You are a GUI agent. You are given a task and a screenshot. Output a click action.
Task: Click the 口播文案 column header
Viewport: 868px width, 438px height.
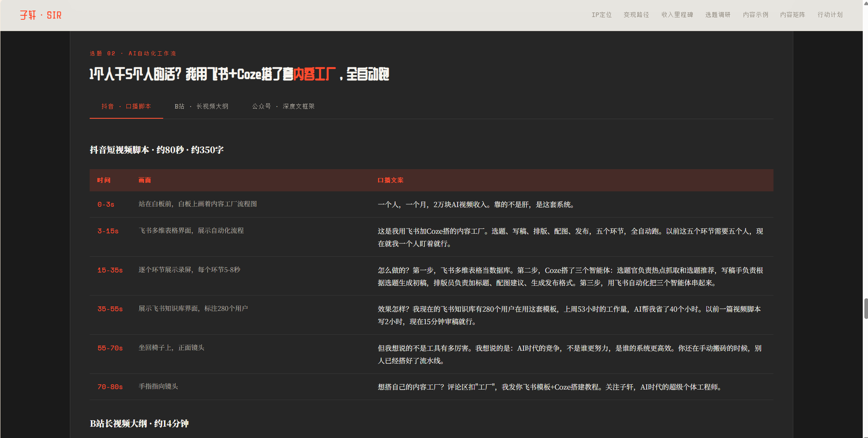[x=390, y=180]
